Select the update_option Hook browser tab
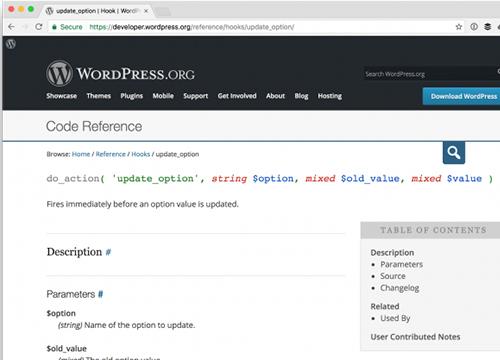This screenshot has height=360, width=500. pos(96,11)
